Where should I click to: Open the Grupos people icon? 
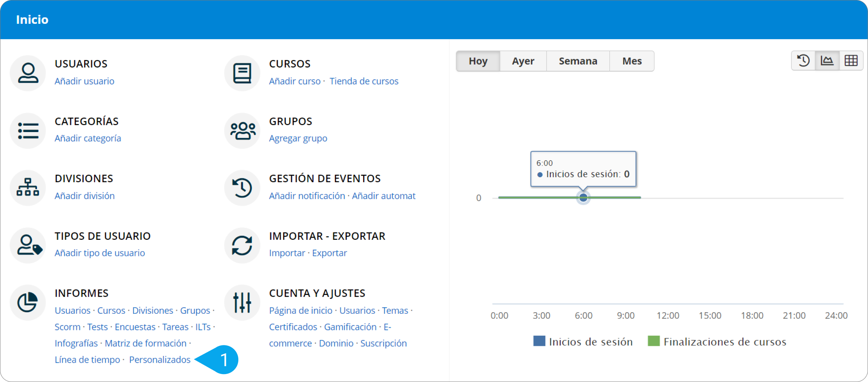coord(242,130)
